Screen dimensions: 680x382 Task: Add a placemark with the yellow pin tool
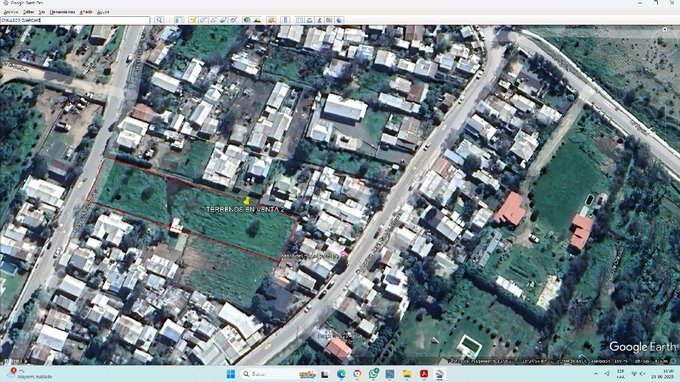pyautogui.click(x=193, y=20)
